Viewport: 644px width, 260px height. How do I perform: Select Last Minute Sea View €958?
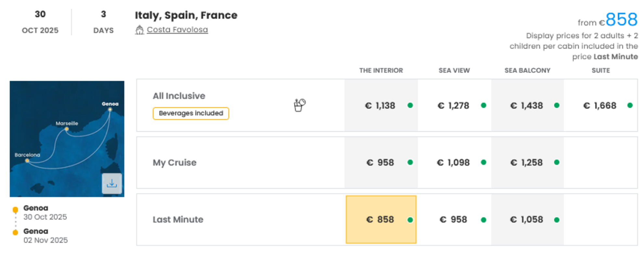[454, 220]
